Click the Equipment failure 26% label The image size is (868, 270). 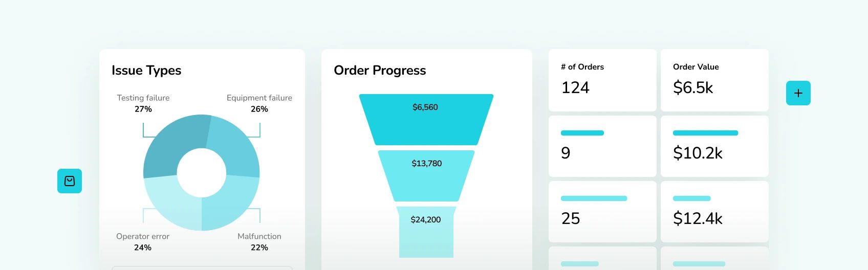259,103
